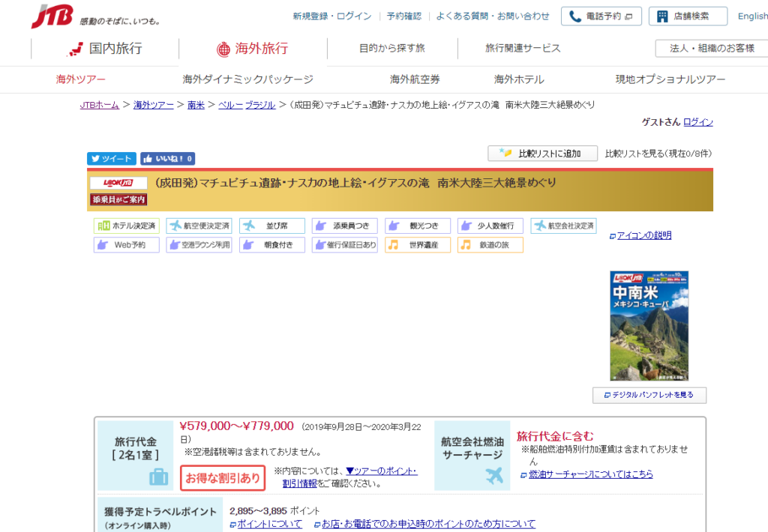768x532 pixels.
Task: Click the 世界遺産 music note icon badge
Action: tap(418, 245)
